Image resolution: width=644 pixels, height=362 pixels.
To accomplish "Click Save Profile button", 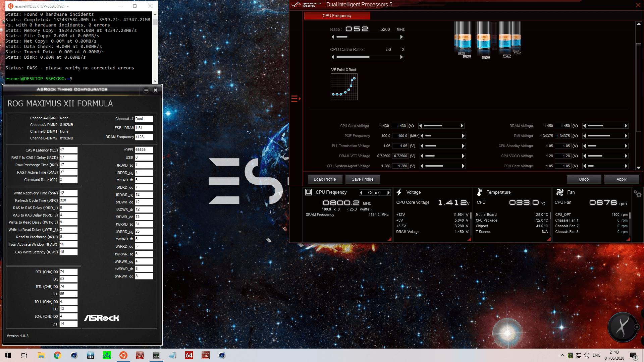I will coord(363,179).
